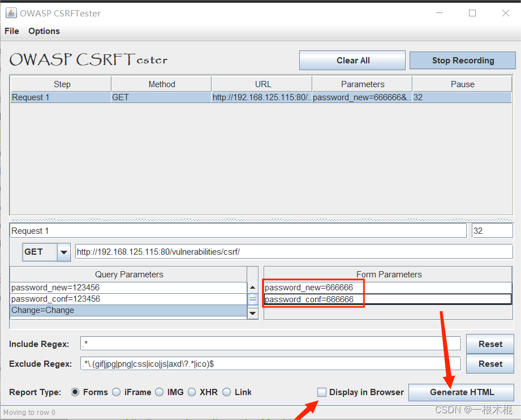
Task: Enable the Display in Browser checkbox
Action: 322,392
